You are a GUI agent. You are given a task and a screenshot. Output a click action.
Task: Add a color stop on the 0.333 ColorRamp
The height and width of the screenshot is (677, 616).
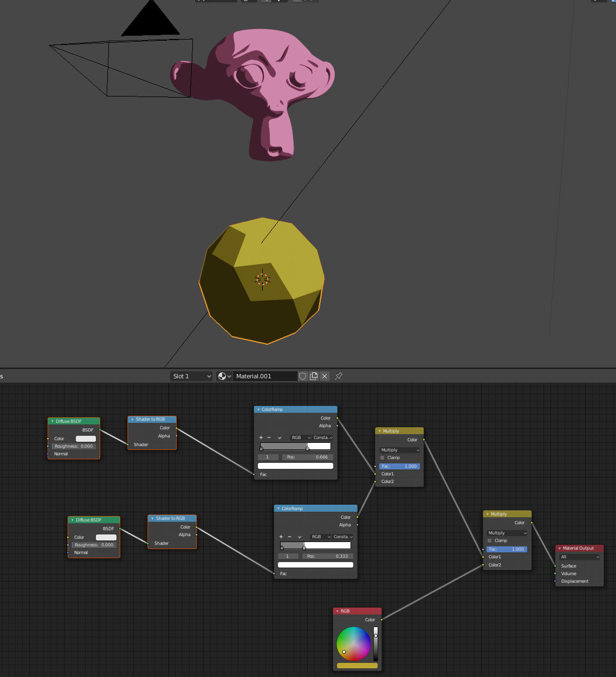pos(281,537)
